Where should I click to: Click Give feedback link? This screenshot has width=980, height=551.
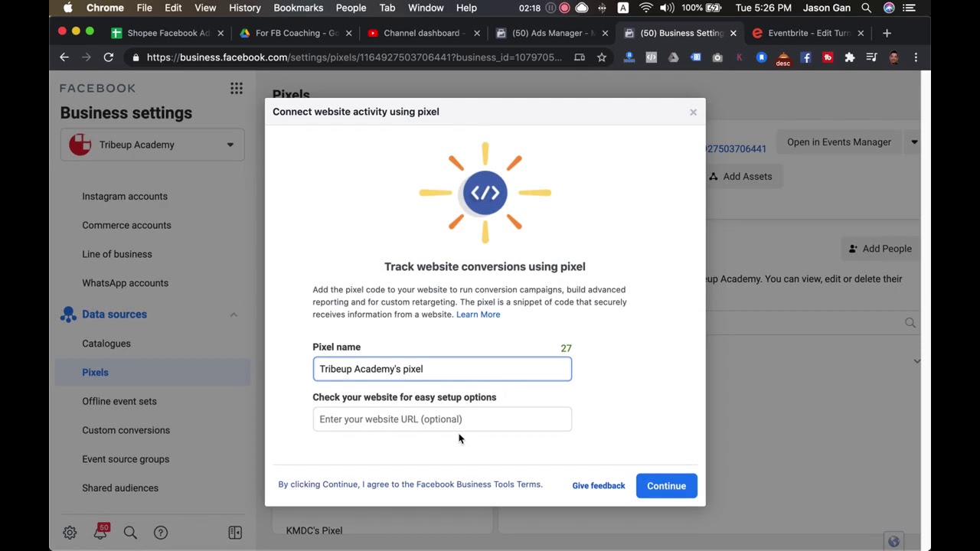(599, 486)
